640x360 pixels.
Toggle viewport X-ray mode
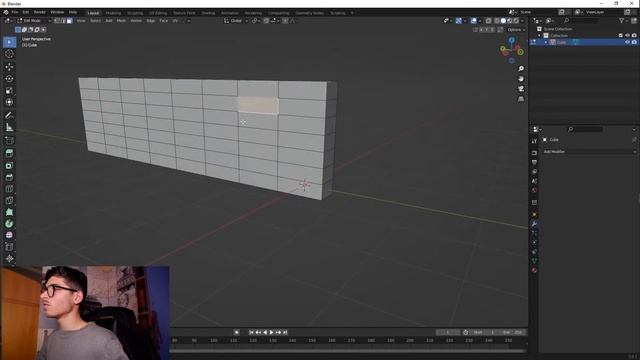[x=489, y=20]
